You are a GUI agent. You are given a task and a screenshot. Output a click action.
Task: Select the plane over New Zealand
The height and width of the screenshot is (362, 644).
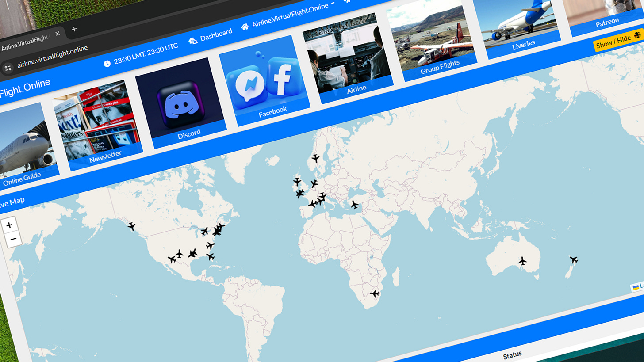[x=574, y=259]
